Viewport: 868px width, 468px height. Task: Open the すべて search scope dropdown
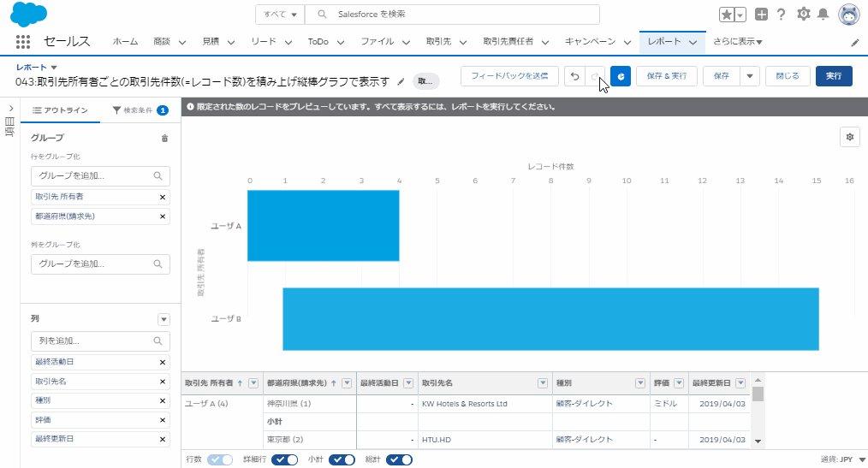click(x=280, y=15)
